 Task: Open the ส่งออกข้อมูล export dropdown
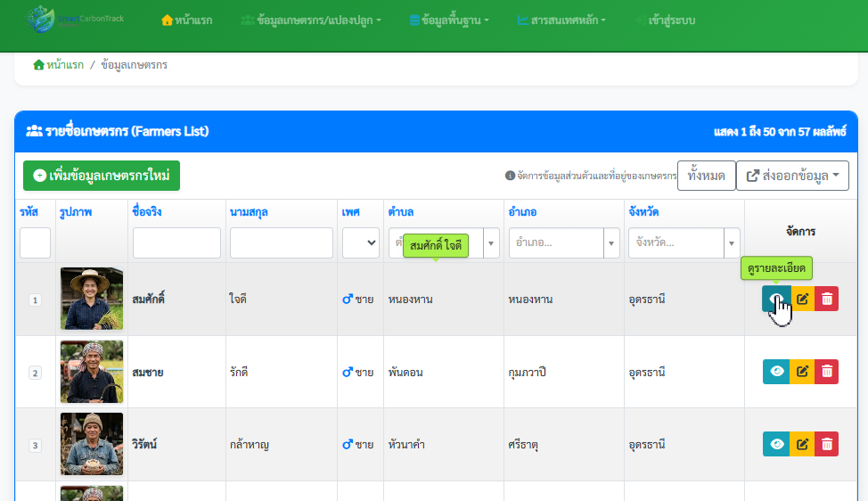pyautogui.click(x=792, y=176)
